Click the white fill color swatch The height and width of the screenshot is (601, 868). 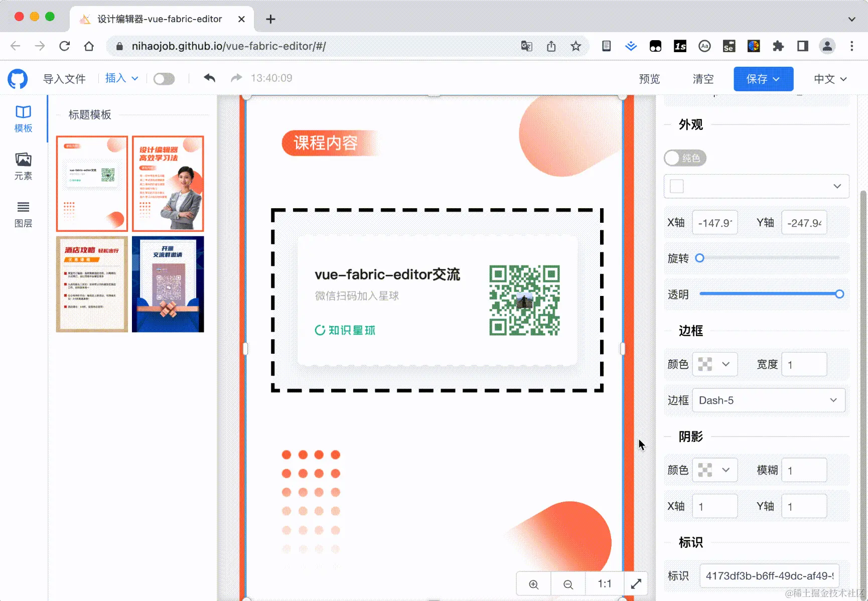point(677,186)
